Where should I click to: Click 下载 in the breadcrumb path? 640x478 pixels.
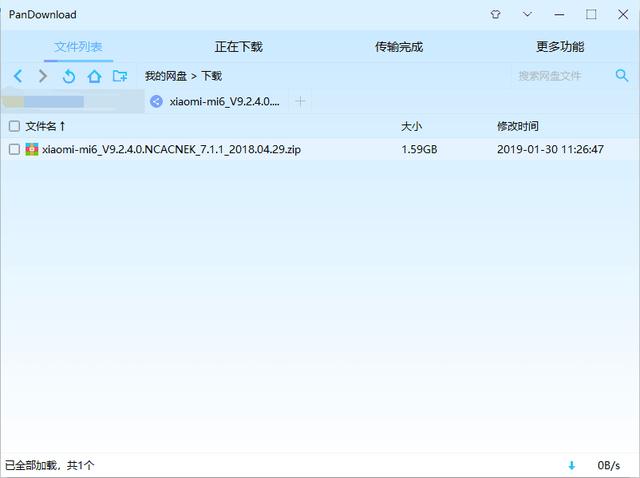211,76
